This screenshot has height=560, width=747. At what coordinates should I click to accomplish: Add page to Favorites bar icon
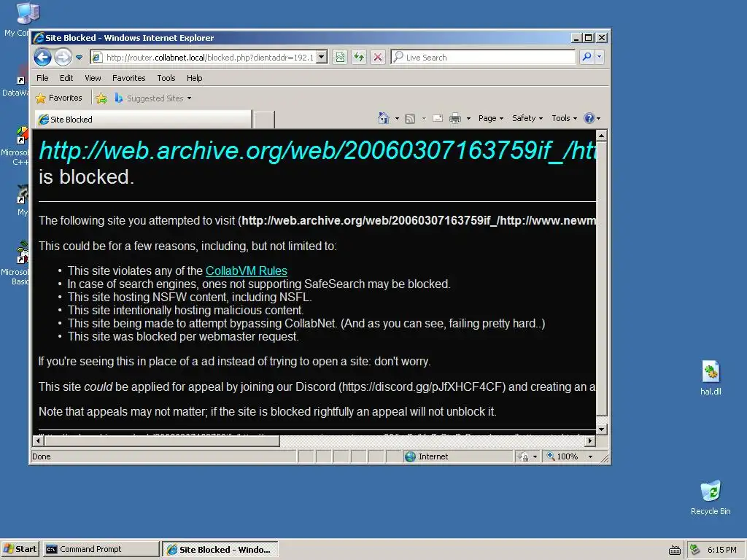tap(101, 98)
